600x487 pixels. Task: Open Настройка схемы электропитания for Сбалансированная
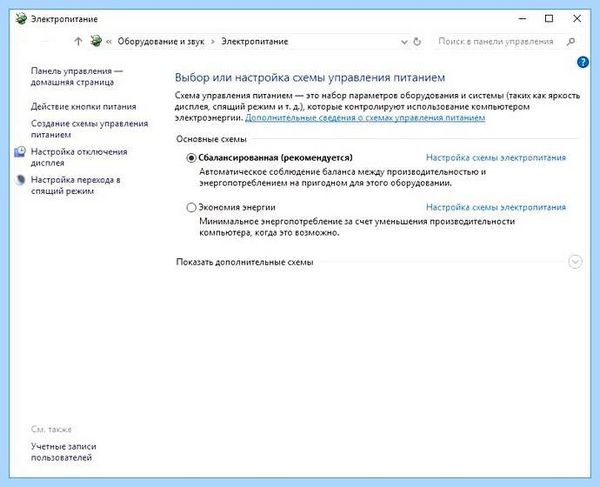496,158
